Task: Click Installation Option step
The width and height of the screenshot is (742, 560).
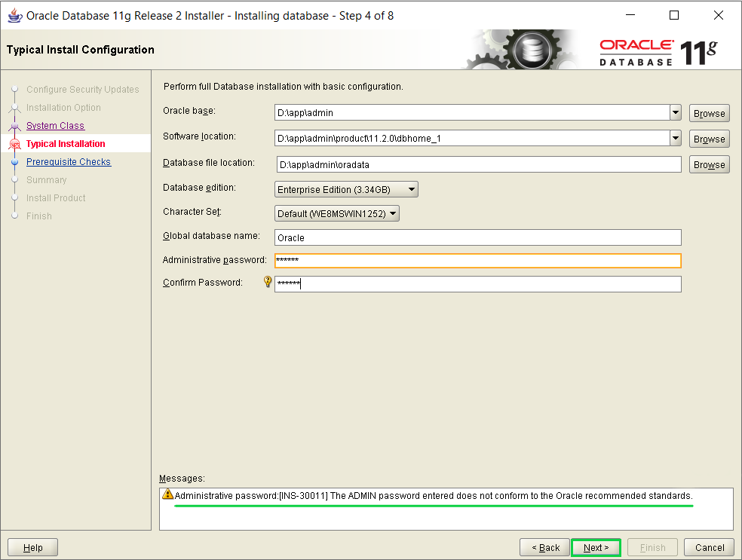Action: (63, 108)
